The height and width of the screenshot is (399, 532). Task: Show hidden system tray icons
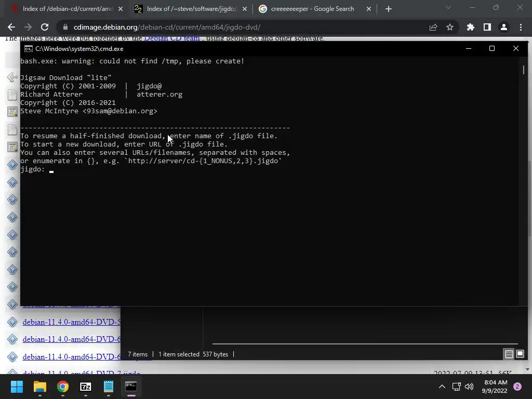(442, 387)
